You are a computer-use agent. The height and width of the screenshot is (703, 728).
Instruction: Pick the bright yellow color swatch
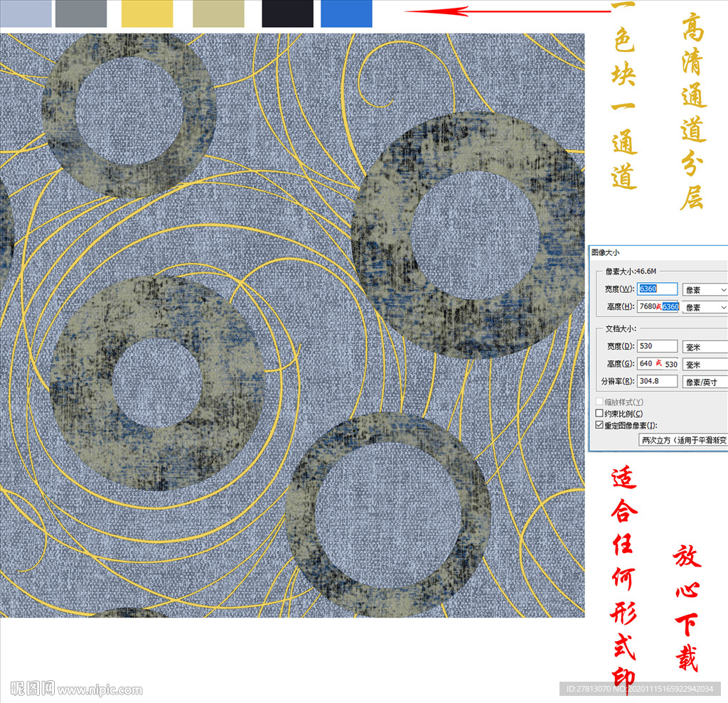(147, 14)
